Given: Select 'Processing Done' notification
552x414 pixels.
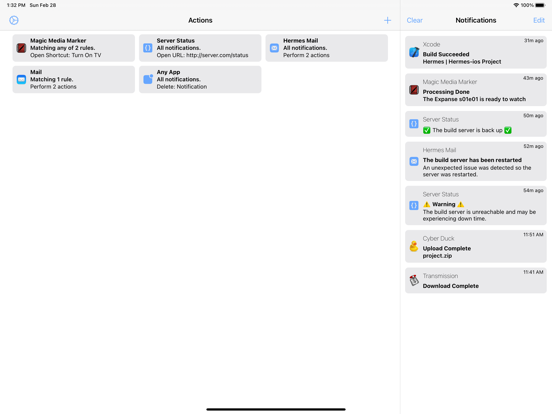Looking at the screenshot, I should click(476, 90).
